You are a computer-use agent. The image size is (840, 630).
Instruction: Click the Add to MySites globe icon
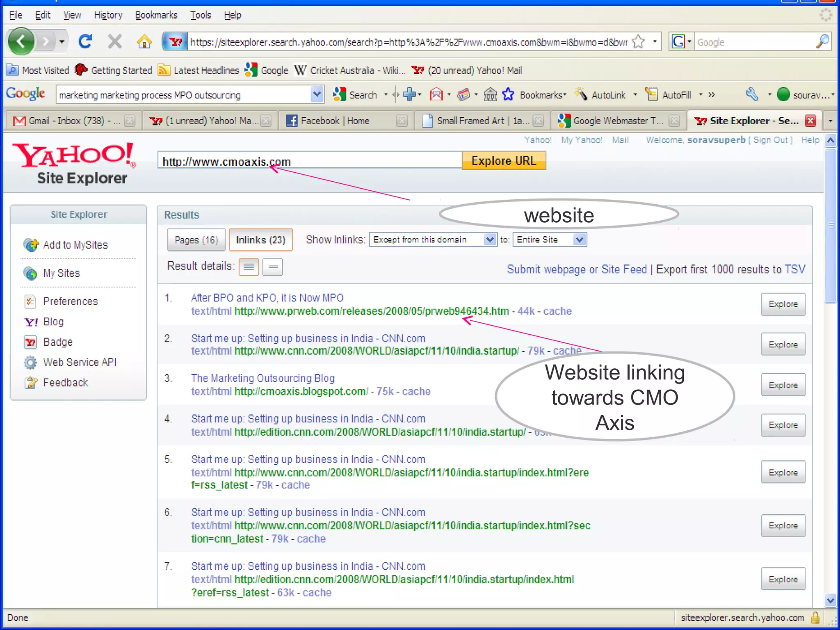(x=31, y=245)
